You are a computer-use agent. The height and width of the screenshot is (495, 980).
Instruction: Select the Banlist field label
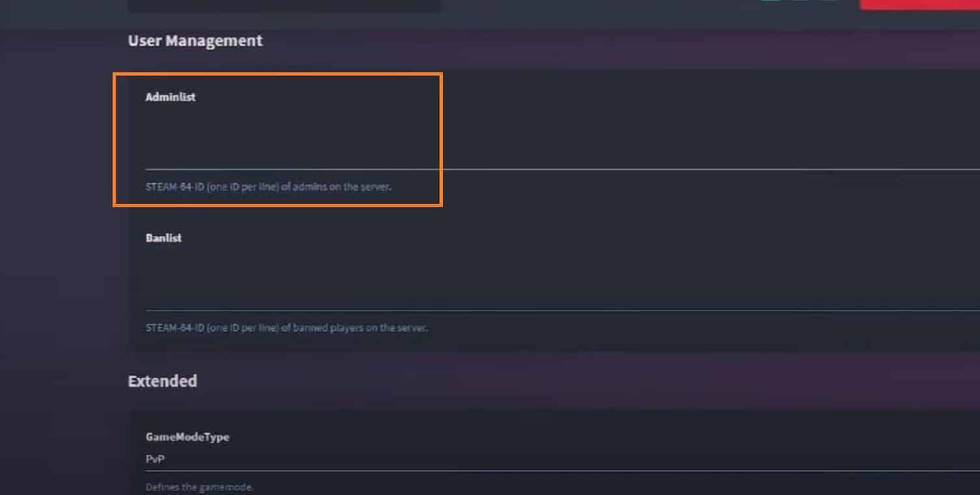point(163,238)
